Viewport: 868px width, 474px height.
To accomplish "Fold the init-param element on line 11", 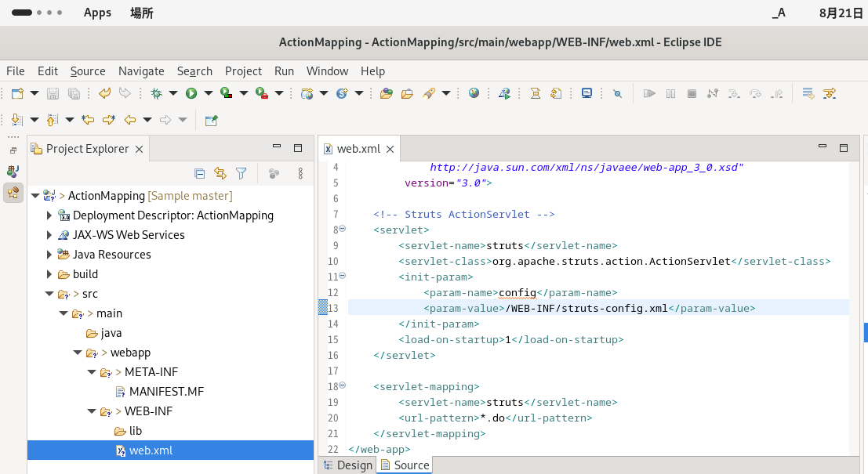I will [342, 276].
